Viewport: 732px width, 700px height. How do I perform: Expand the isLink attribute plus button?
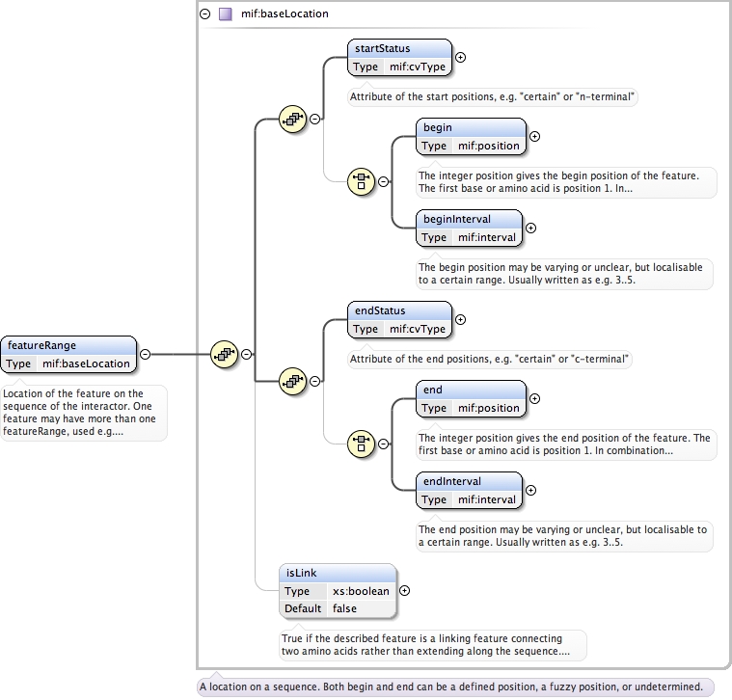(x=405, y=591)
